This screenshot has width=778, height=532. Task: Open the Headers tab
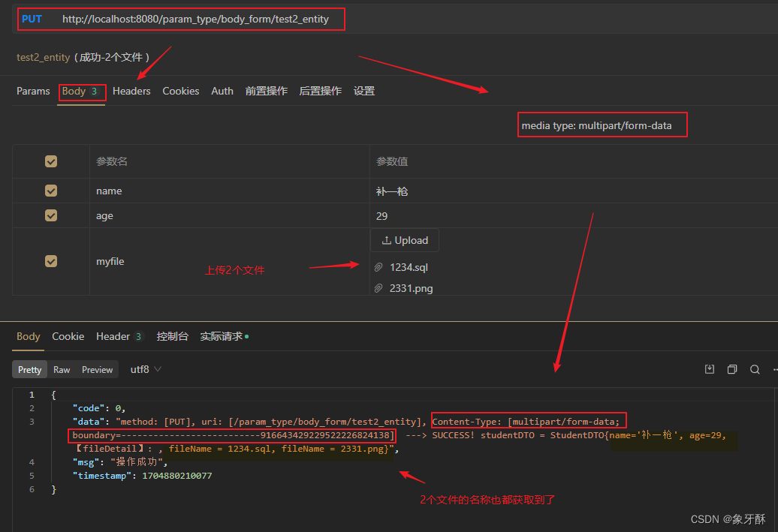[131, 92]
